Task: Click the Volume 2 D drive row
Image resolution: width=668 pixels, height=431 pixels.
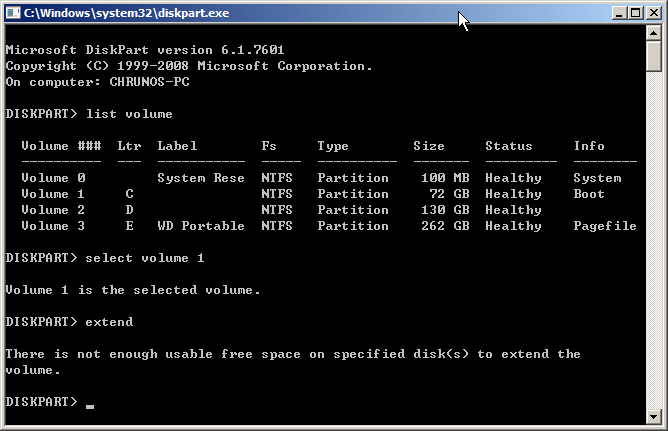Action: (320, 210)
